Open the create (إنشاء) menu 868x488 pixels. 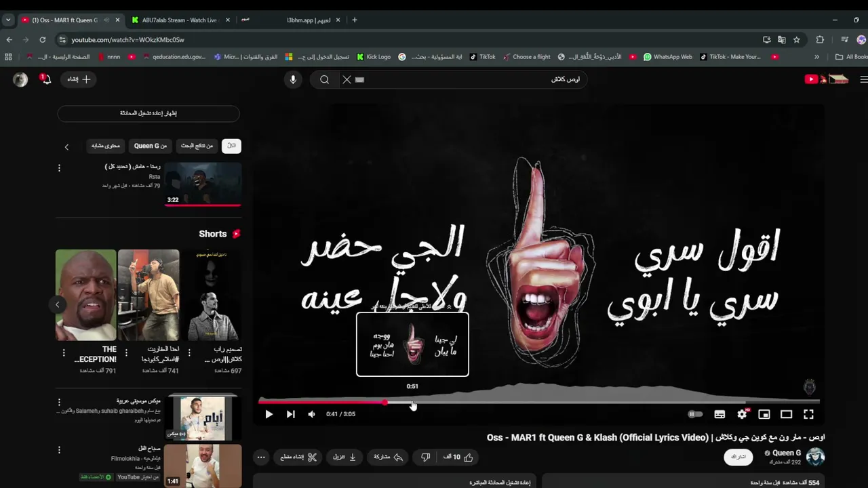pyautogui.click(x=79, y=79)
